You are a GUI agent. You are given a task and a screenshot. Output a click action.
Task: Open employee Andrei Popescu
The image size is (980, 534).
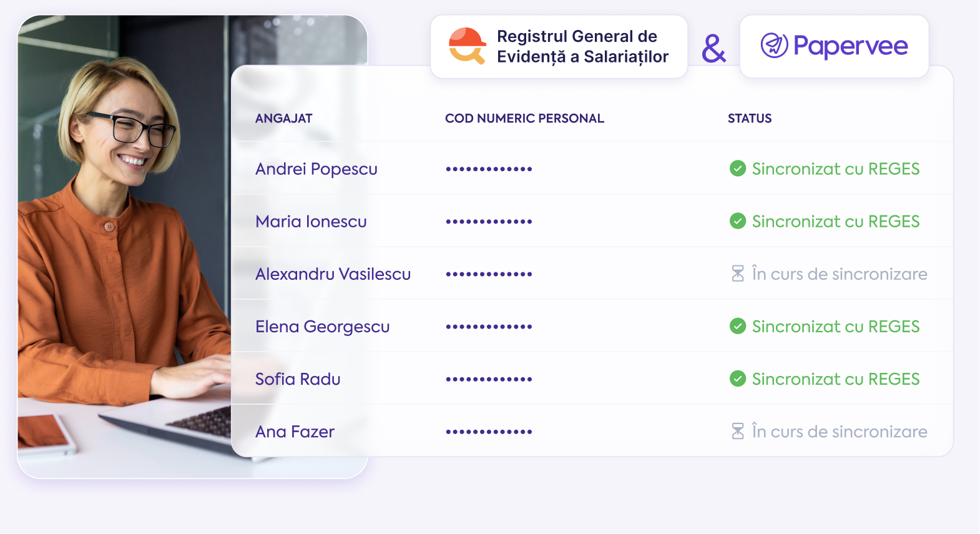point(316,169)
